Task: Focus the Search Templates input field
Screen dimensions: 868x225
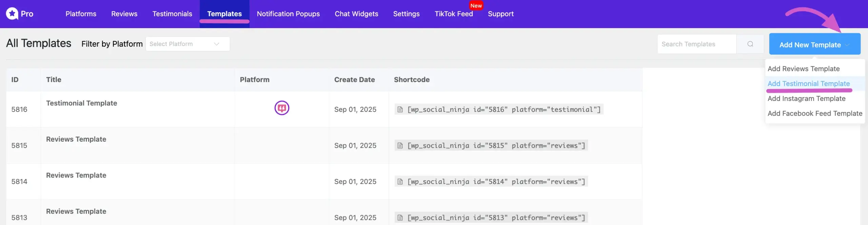Action: point(696,44)
